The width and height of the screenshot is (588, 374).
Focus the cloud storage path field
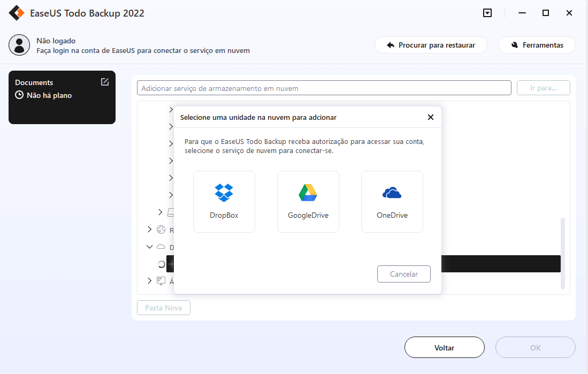click(x=324, y=88)
